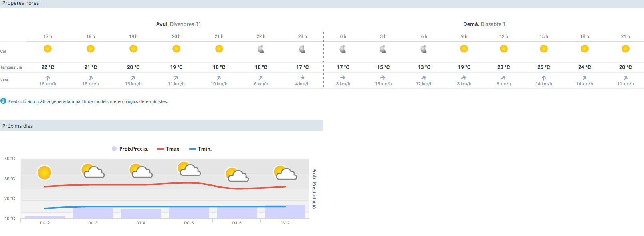The image size is (644, 236).
Task: Click the sun icon for 17 h today
Action: pos(48,49)
